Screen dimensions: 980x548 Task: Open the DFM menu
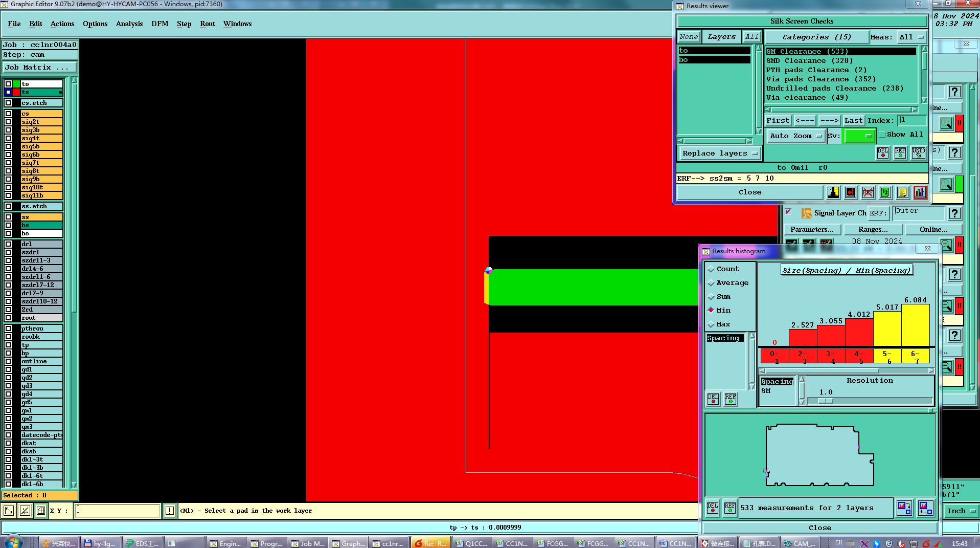click(160, 24)
